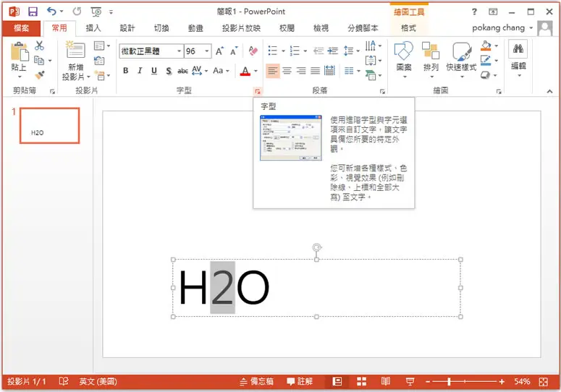Toggle Bold formatting

[x=125, y=71]
